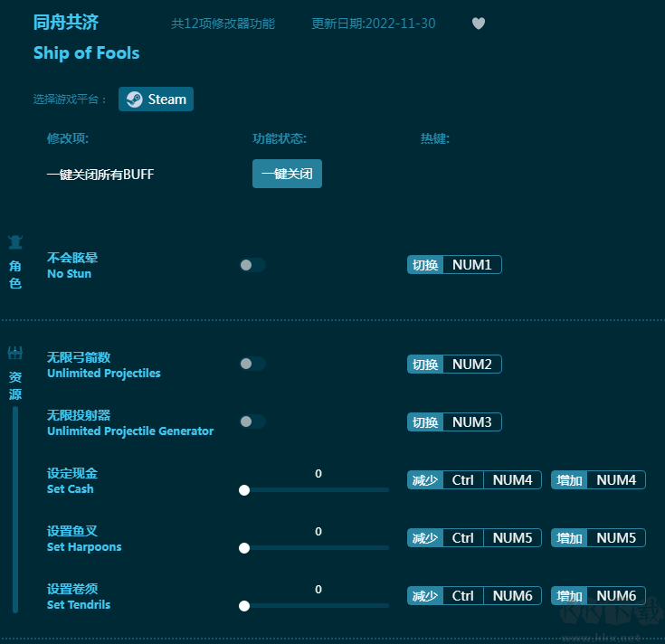Viewport: 665px width, 644px height.
Task: Click NUM3 hotkey for Projectile Generator
Action: click(x=471, y=422)
